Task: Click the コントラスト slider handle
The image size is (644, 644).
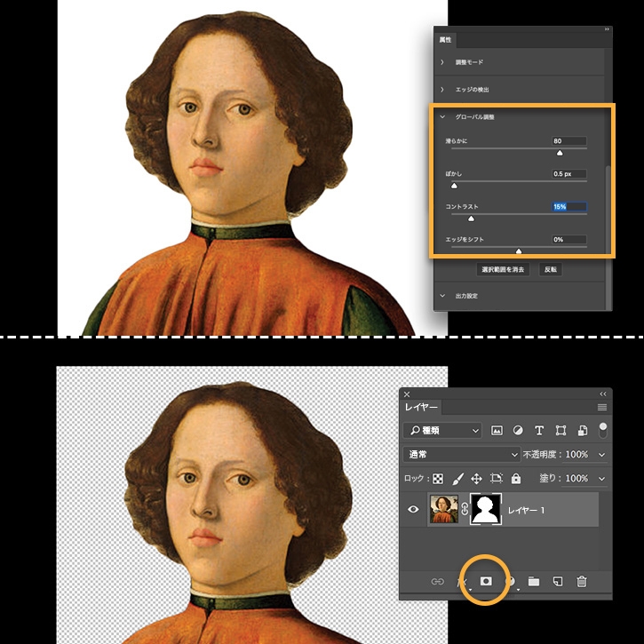Action: click(x=471, y=219)
